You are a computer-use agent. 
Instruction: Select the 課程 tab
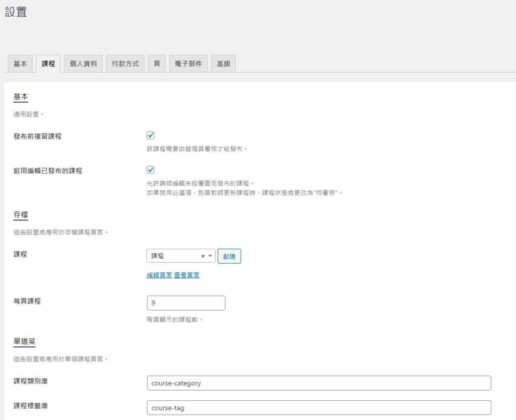click(48, 64)
